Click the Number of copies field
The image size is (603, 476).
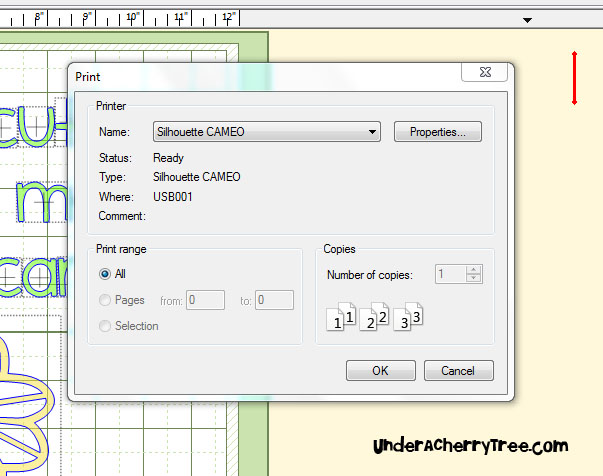(x=450, y=274)
